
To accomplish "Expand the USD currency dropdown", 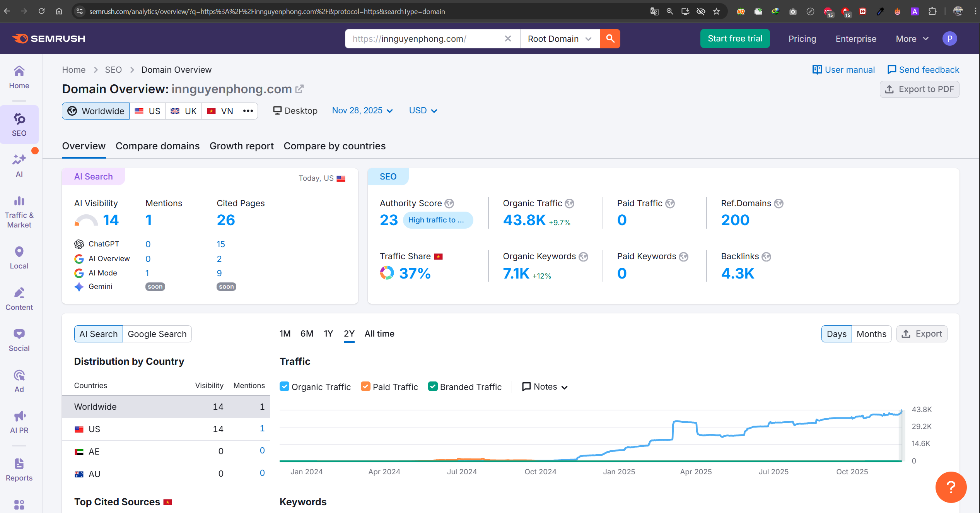I will pyautogui.click(x=423, y=111).
